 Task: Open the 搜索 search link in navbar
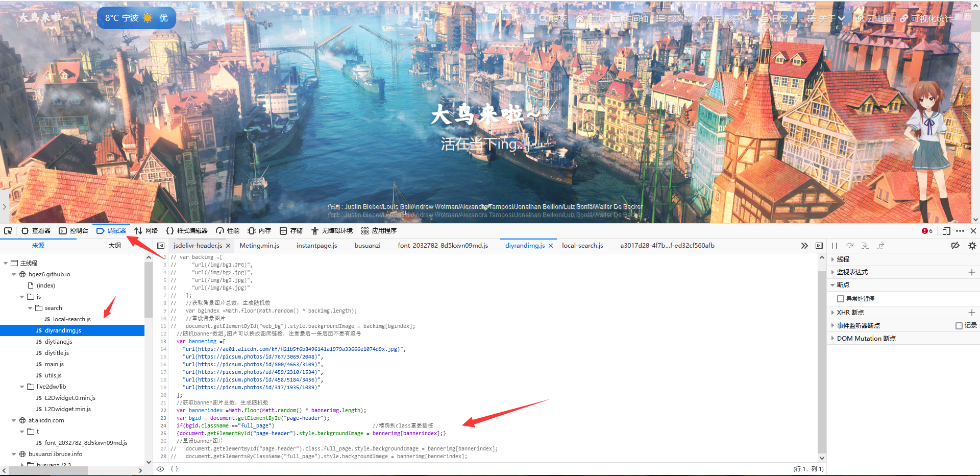553,18
